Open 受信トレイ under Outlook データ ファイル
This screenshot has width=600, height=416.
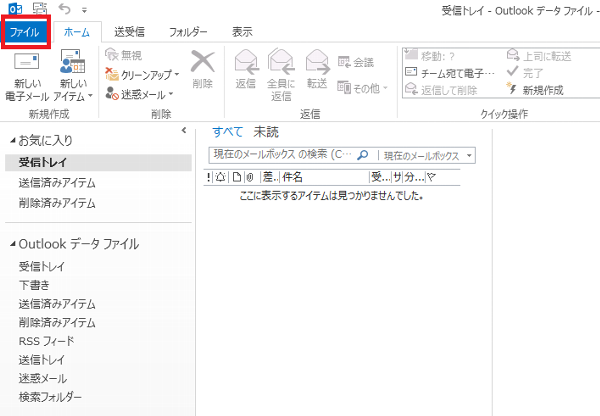click(x=42, y=266)
